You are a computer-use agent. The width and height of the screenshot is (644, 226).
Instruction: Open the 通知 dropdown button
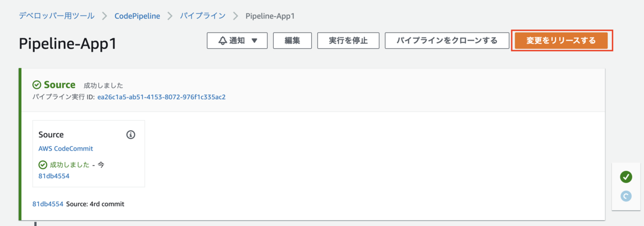click(x=237, y=41)
